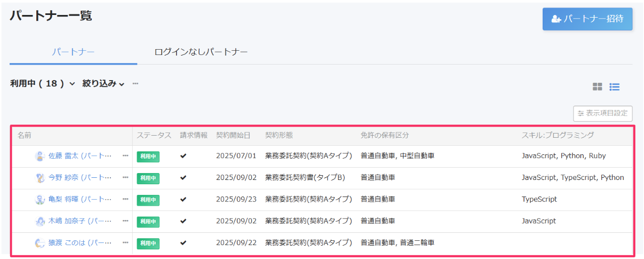
Task: Switch to the パートナー tab
Action: tap(73, 52)
